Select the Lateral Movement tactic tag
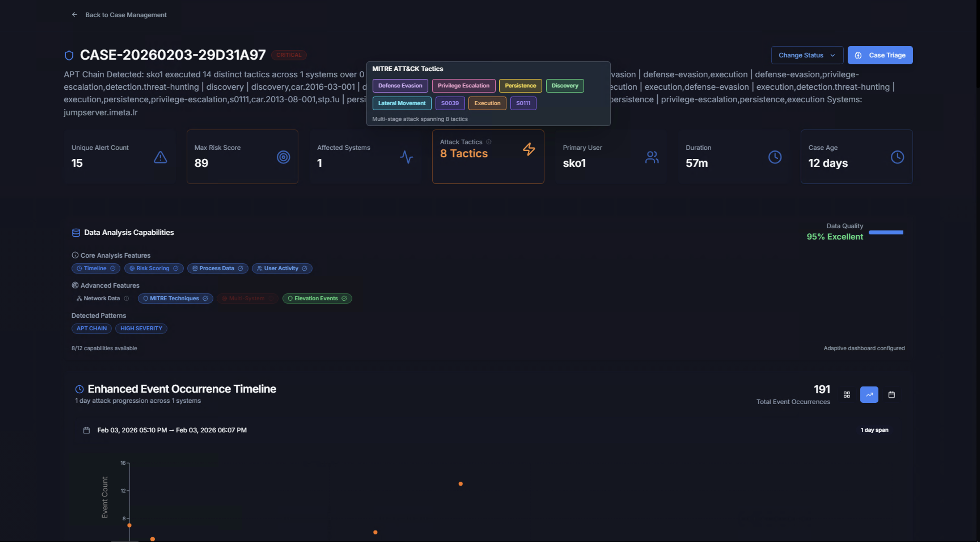Image resolution: width=980 pixels, height=542 pixels. [401, 104]
